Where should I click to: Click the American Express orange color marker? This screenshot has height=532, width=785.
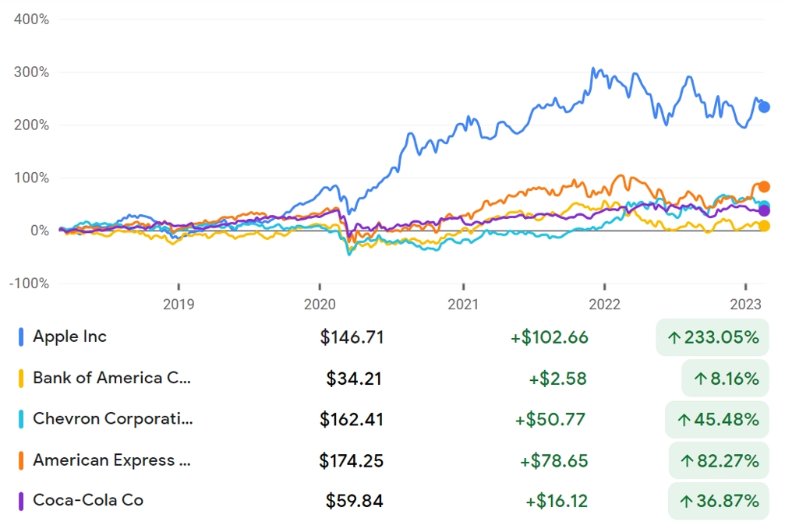(x=21, y=460)
